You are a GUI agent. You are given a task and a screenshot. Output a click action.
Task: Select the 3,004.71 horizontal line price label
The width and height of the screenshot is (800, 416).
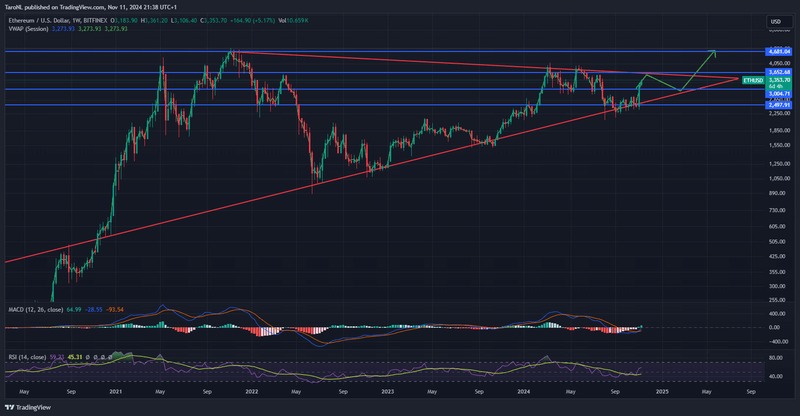click(779, 94)
